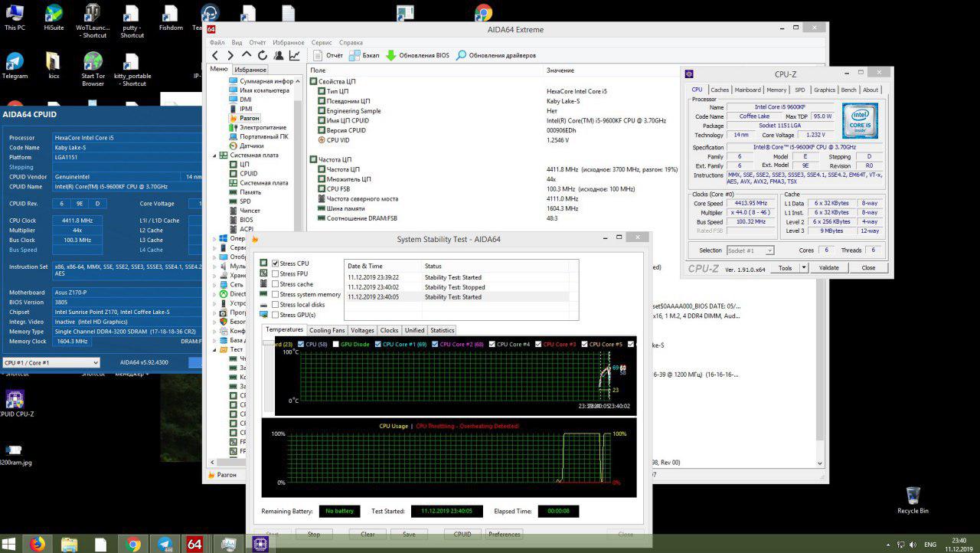Enable the Stress GPU(s) checkbox

click(x=276, y=315)
